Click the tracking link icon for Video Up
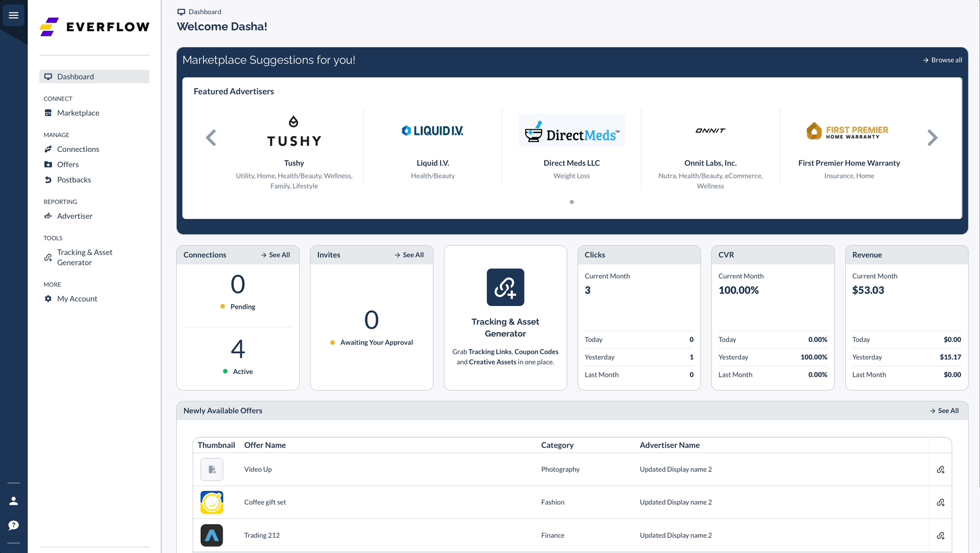 tap(941, 470)
